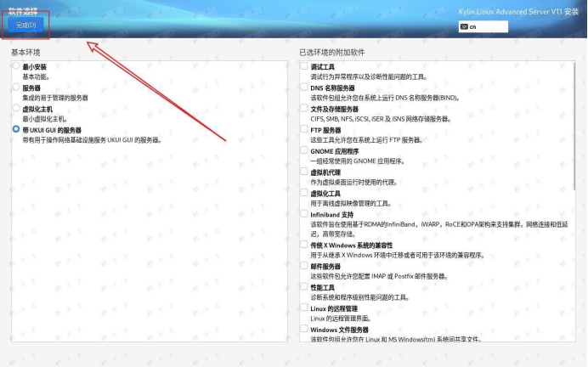The height and width of the screenshot is (367, 588).
Task: Tick the 虚拟机代理 checkbox
Action: [304, 172]
